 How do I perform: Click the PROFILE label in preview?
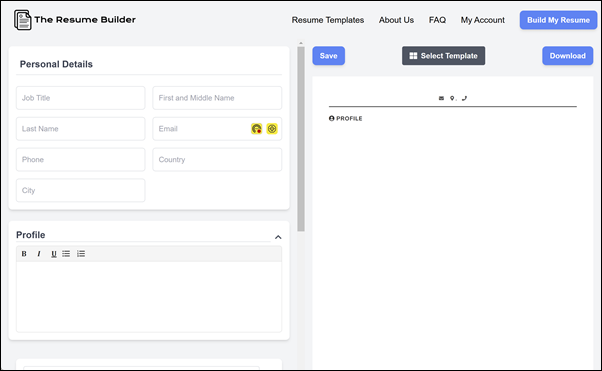point(349,118)
